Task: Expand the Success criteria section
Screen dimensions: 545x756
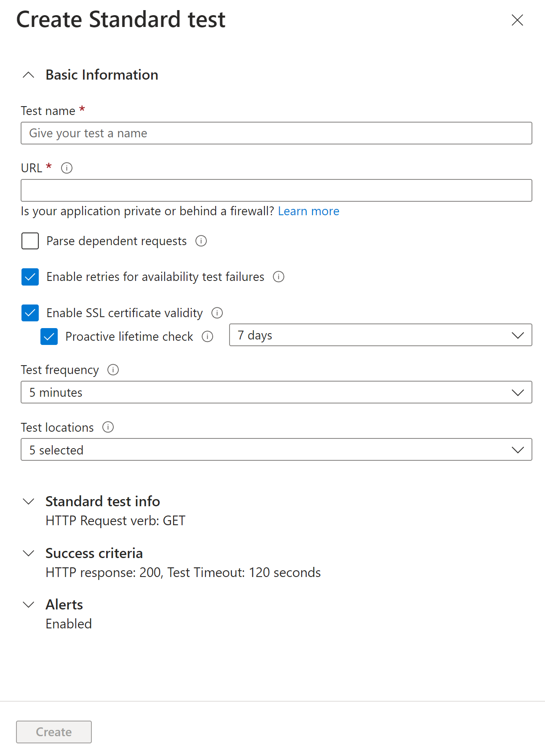Action: click(x=29, y=553)
